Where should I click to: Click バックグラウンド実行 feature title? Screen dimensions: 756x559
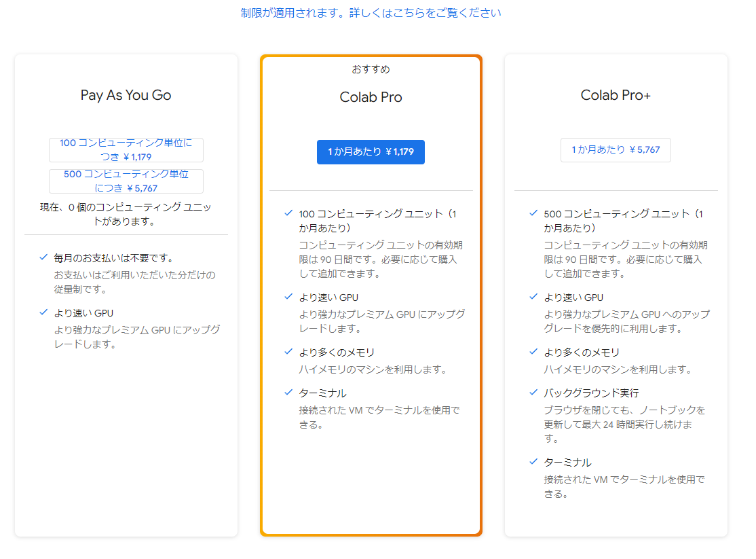pyautogui.click(x=591, y=393)
